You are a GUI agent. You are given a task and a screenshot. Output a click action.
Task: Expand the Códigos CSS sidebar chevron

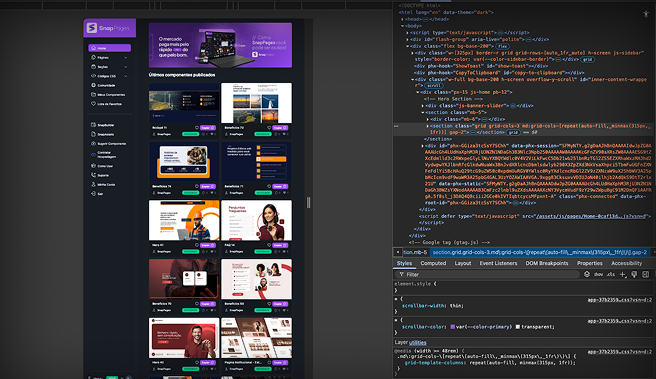coord(126,76)
